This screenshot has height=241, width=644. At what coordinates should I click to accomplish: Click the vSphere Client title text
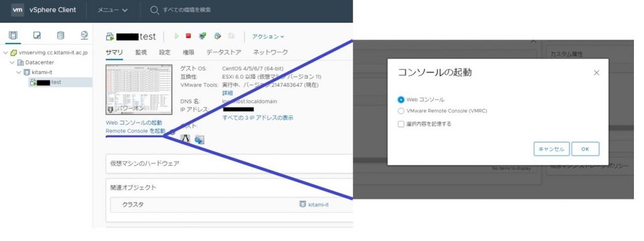coord(53,10)
